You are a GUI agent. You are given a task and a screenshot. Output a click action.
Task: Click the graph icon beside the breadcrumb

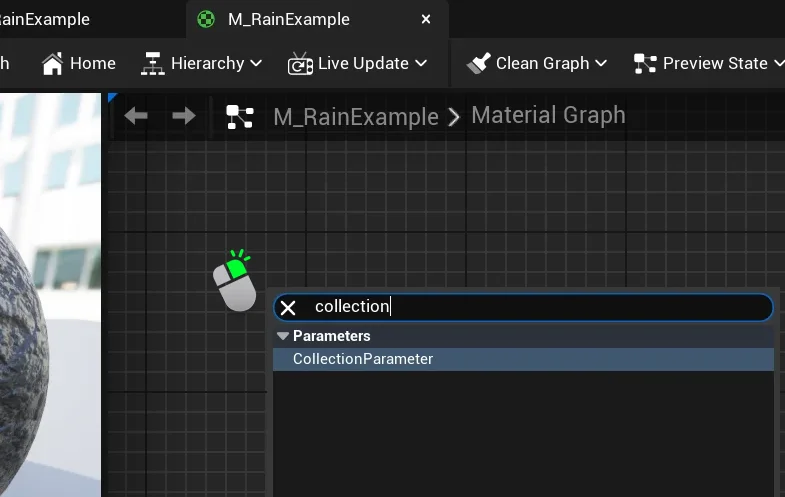(x=240, y=117)
